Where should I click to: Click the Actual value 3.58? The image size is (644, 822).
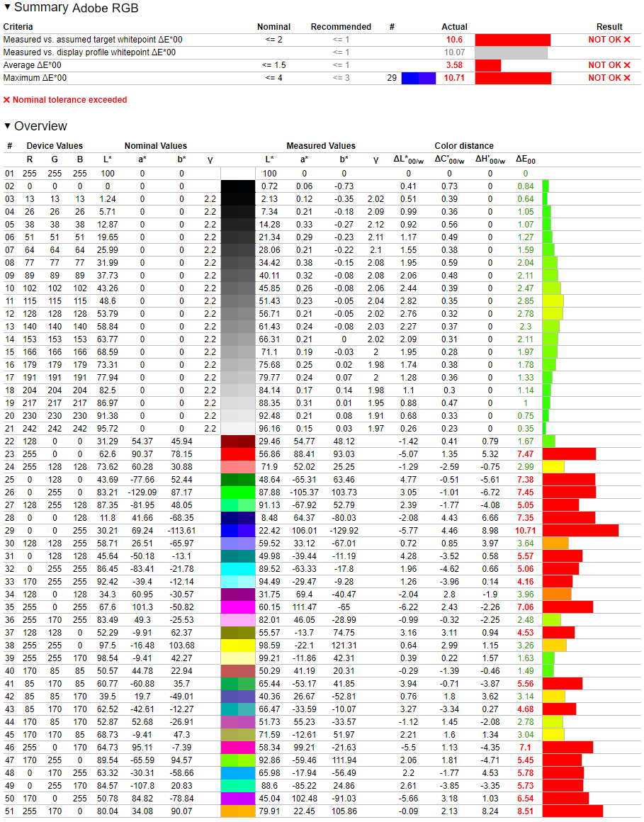pos(454,65)
